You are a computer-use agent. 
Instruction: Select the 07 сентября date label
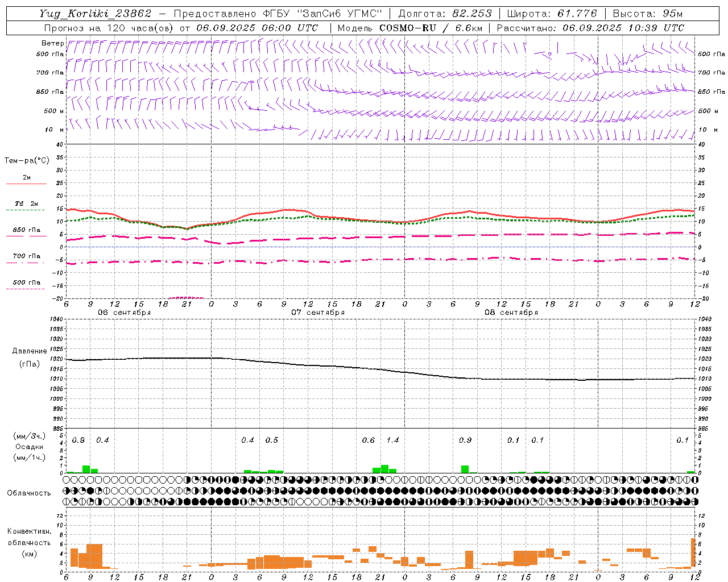click(x=318, y=313)
